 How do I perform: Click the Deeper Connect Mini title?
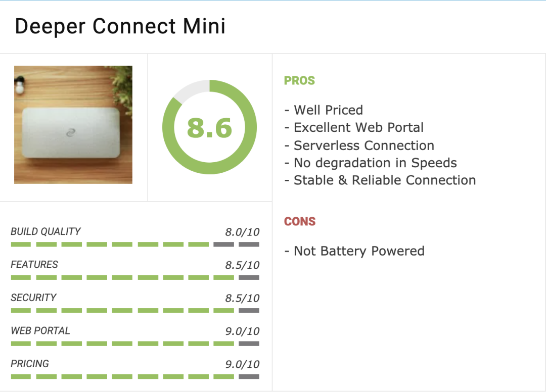pos(120,26)
